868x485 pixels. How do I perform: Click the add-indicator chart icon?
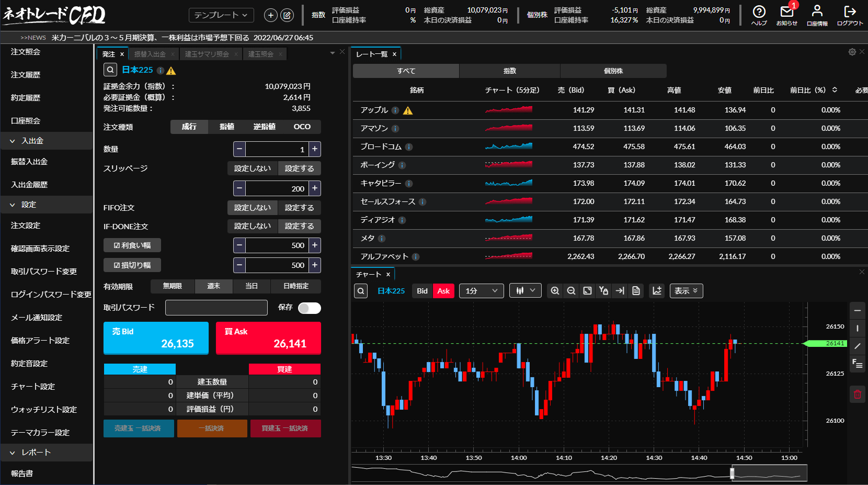(x=657, y=291)
